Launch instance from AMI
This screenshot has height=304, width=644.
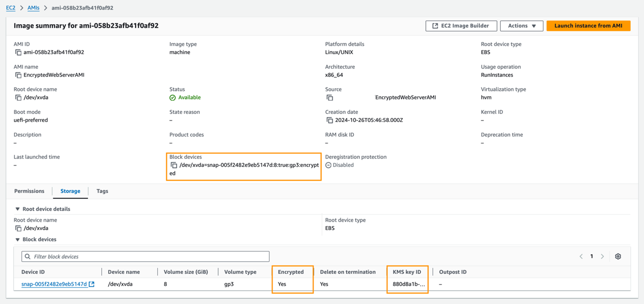tap(588, 26)
